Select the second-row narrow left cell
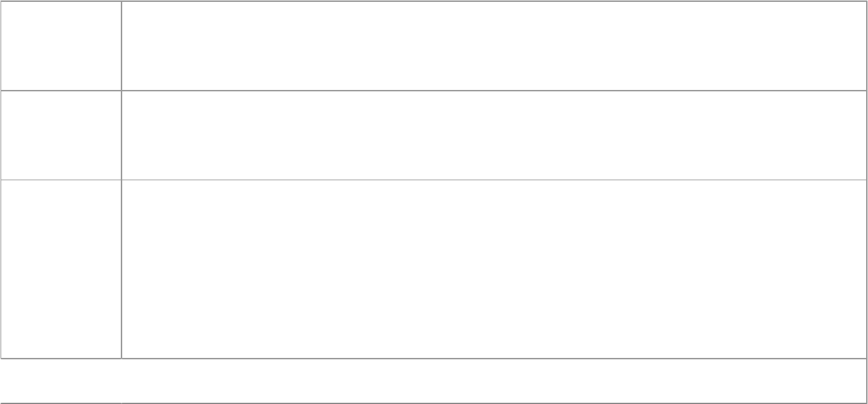This screenshot has width=868, height=404. (x=60, y=135)
